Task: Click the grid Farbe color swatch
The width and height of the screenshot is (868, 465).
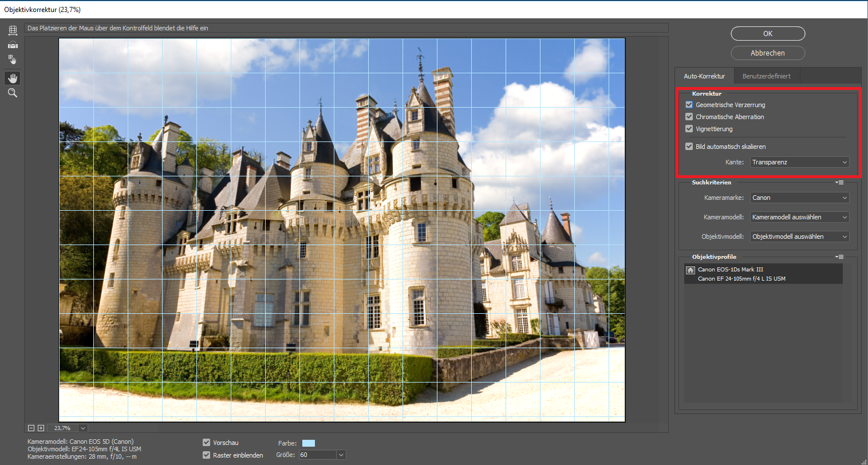Action: 309,443
